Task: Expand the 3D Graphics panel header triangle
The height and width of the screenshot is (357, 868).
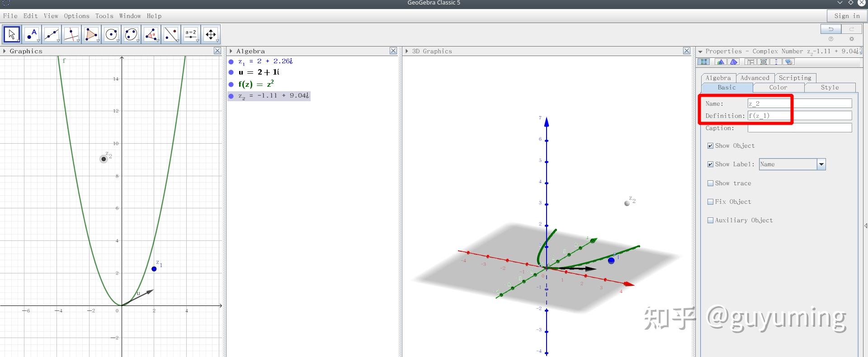Action: click(406, 51)
